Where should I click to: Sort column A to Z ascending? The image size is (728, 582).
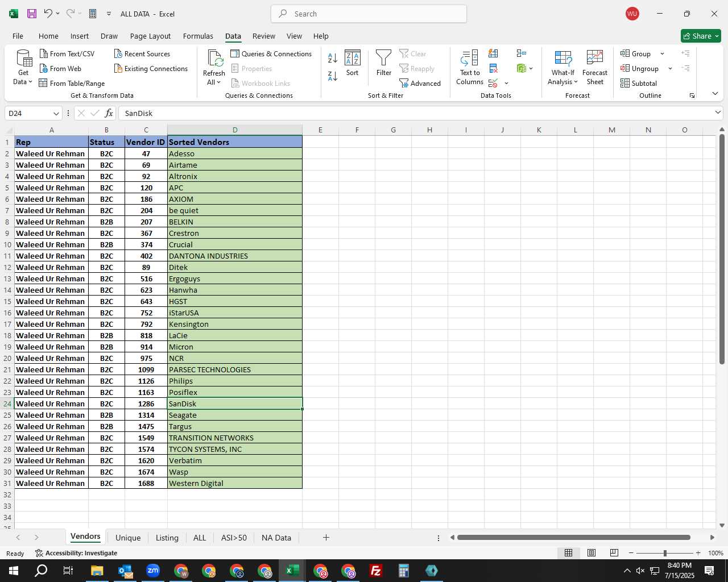click(x=333, y=58)
